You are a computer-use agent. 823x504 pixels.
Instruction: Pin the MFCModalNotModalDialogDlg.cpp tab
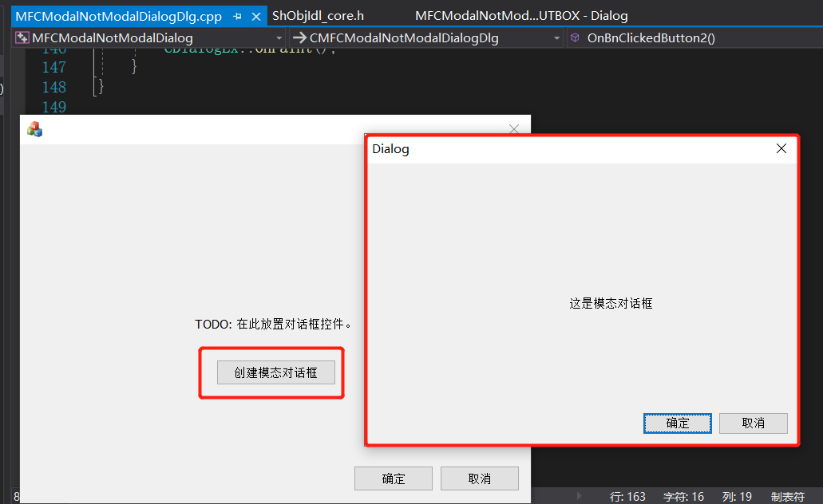237,17
